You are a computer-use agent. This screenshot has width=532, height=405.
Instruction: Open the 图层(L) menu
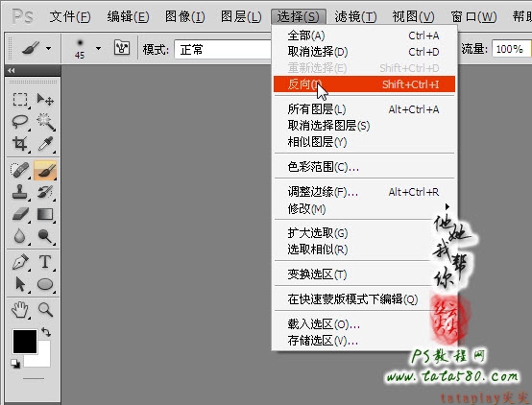click(241, 16)
